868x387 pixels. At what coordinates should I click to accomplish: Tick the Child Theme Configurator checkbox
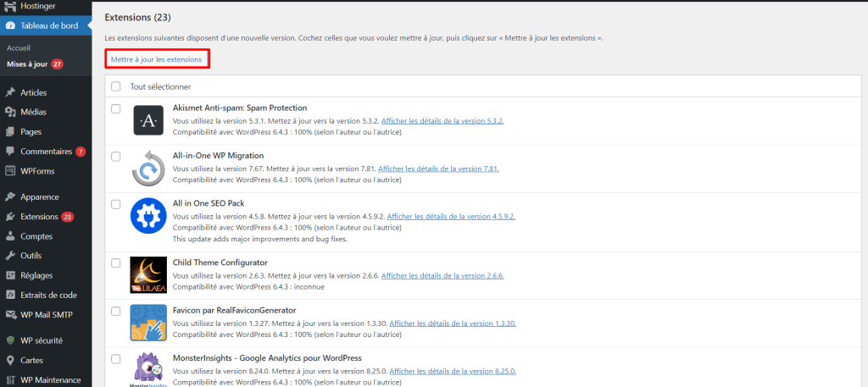[x=116, y=263]
